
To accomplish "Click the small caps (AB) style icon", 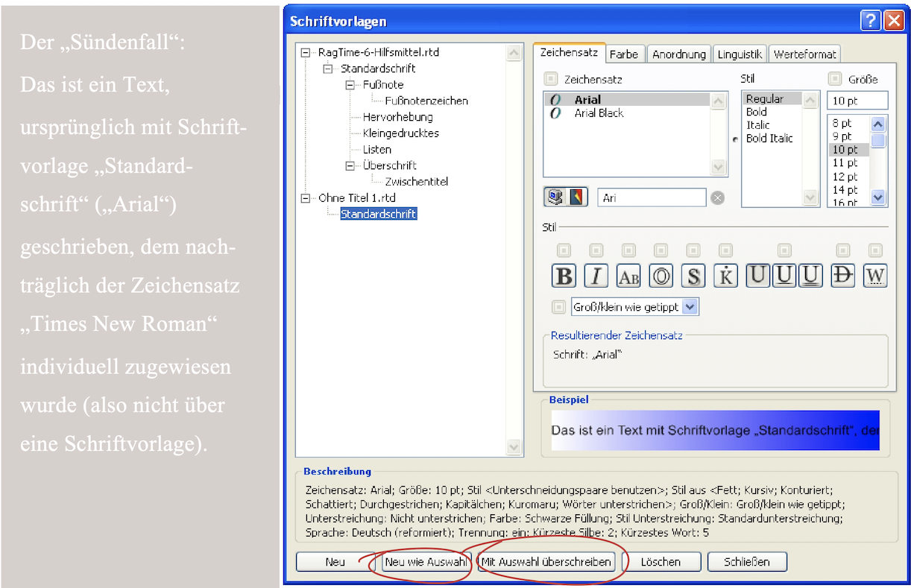I will coord(628,276).
